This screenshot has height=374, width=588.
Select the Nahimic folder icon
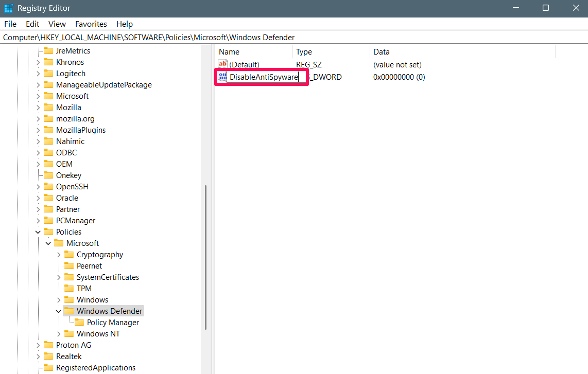[x=48, y=141]
